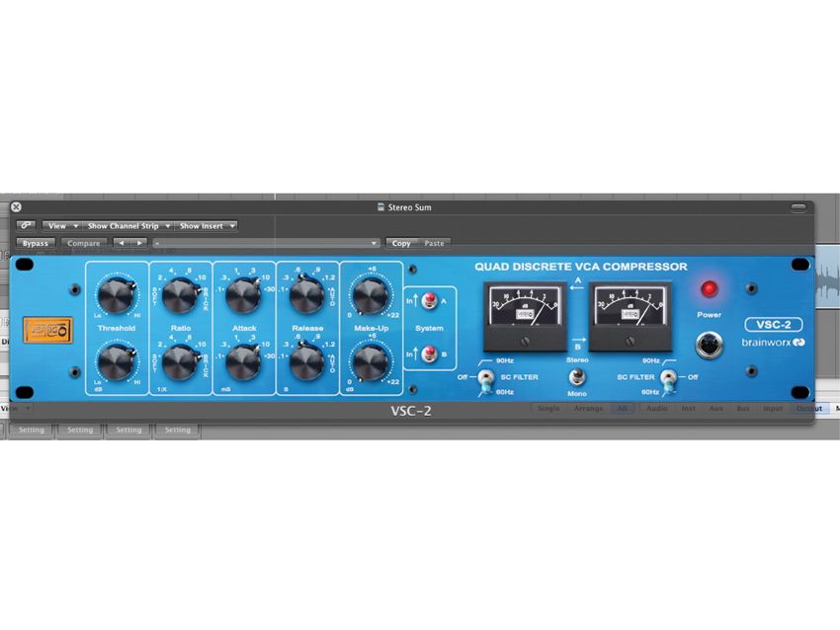Switch to the Audio tab
This screenshot has width=840, height=630.
click(x=655, y=407)
